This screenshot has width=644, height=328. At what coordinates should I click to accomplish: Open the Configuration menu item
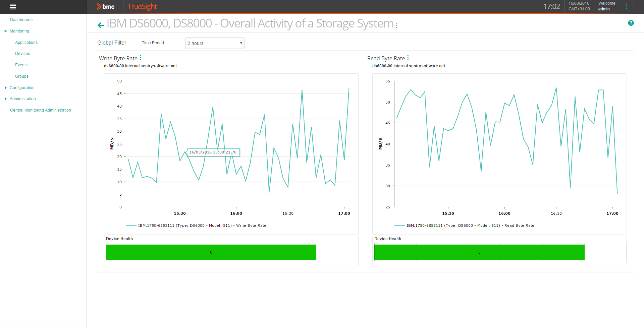click(x=22, y=88)
